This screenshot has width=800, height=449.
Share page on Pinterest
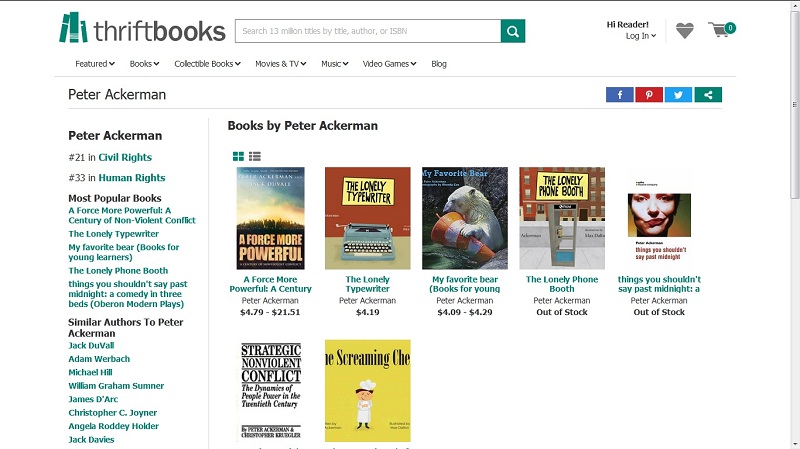[649, 94]
